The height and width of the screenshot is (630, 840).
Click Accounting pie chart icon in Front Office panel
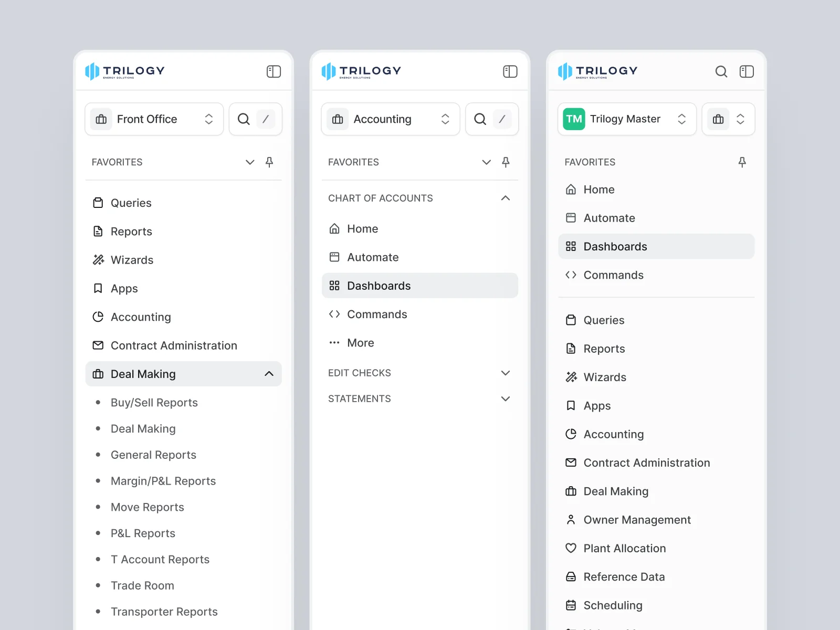point(98,317)
